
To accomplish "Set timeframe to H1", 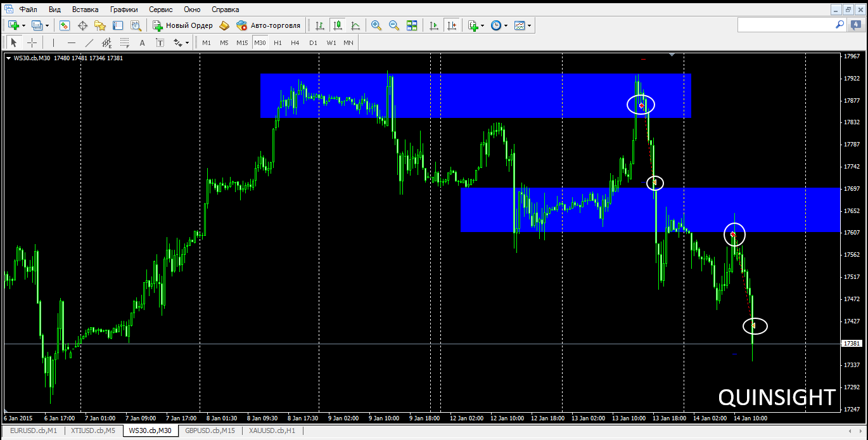I will 278,42.
